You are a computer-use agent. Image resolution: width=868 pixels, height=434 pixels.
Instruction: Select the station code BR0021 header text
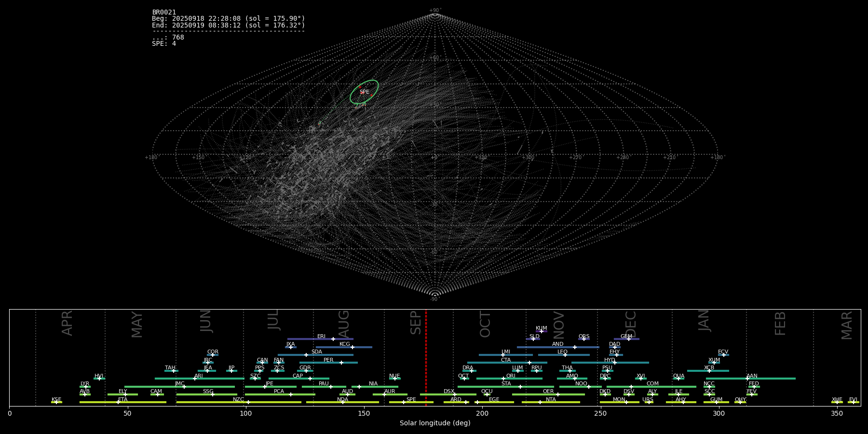pyautogui.click(x=164, y=13)
